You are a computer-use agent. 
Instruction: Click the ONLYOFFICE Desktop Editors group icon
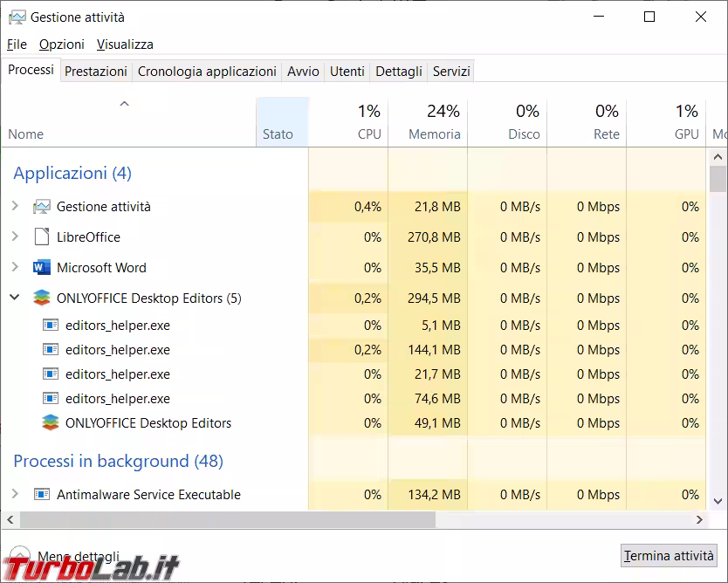point(42,298)
